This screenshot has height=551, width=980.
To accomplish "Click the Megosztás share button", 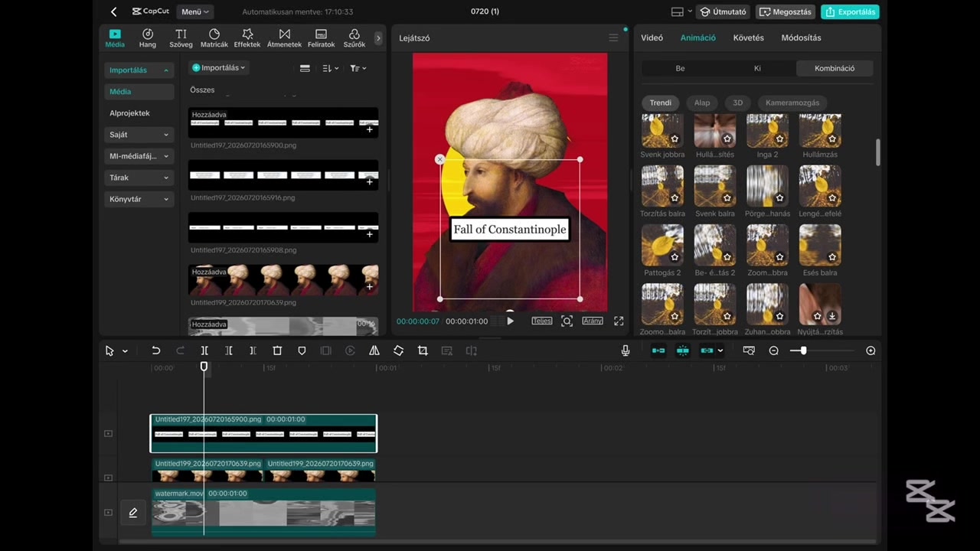I will 786,11.
